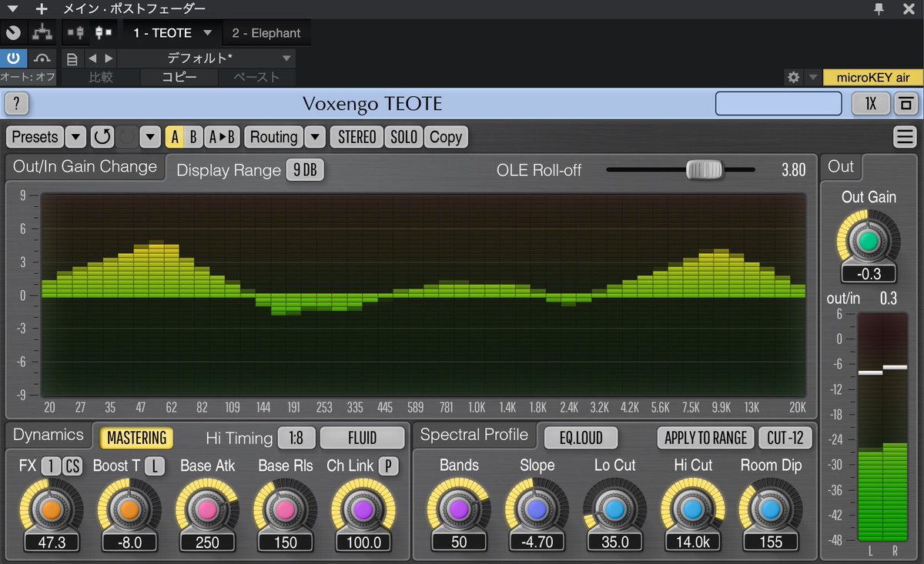Click the Out Gain knob
924x564 pixels.
[x=869, y=242]
